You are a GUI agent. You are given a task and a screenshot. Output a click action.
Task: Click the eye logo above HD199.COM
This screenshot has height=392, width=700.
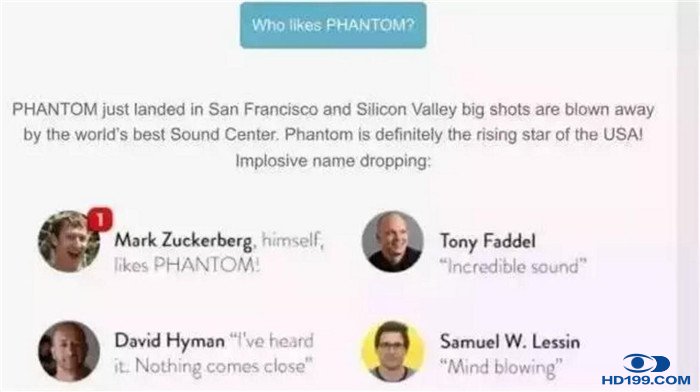pyautogui.click(x=646, y=364)
